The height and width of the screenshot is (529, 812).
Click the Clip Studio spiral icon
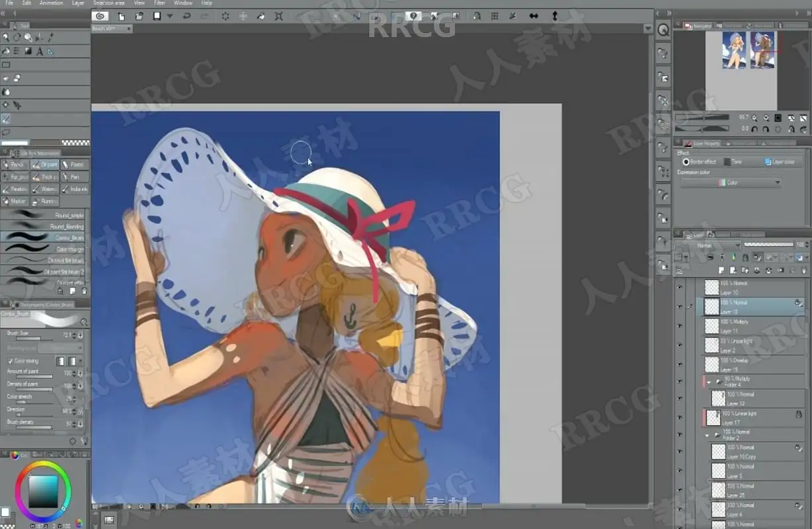pos(100,16)
